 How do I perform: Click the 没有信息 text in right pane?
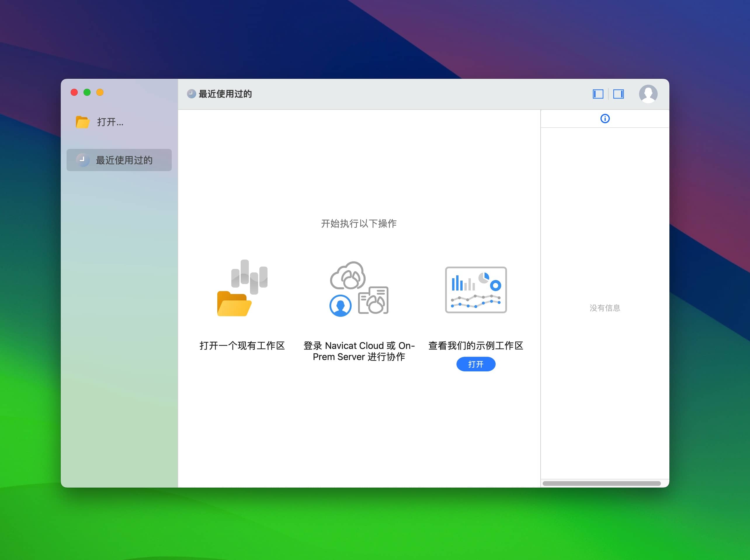coord(605,308)
